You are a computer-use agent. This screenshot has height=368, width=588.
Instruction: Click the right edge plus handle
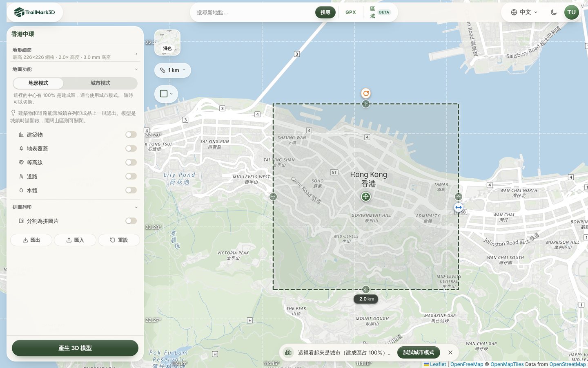(459, 197)
